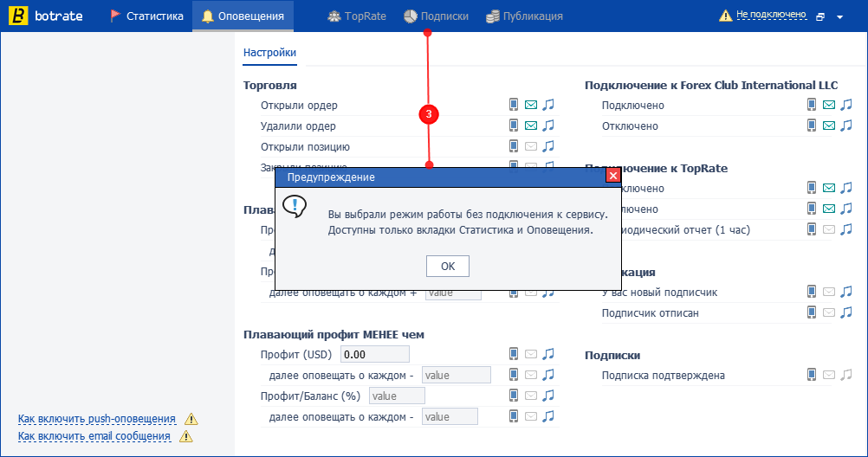Click email icon for Подписка подтверждена
This screenshot has height=457, width=868.
coord(829,375)
